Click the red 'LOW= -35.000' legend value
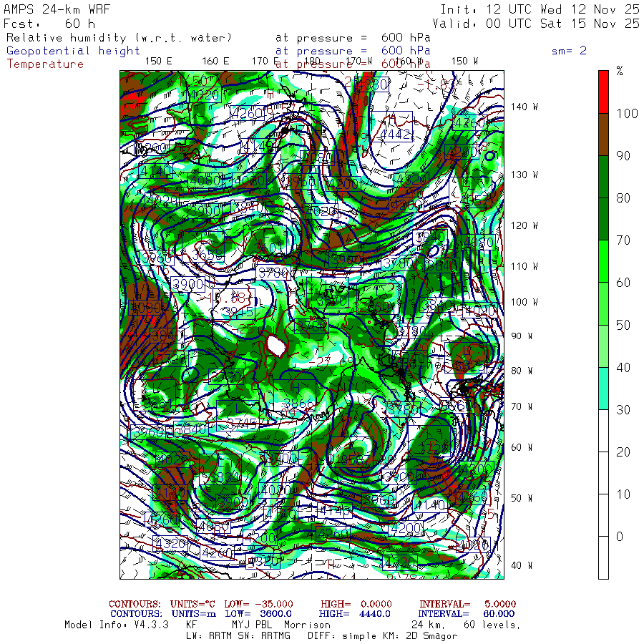Screen dimensions: 644x644 (258, 604)
